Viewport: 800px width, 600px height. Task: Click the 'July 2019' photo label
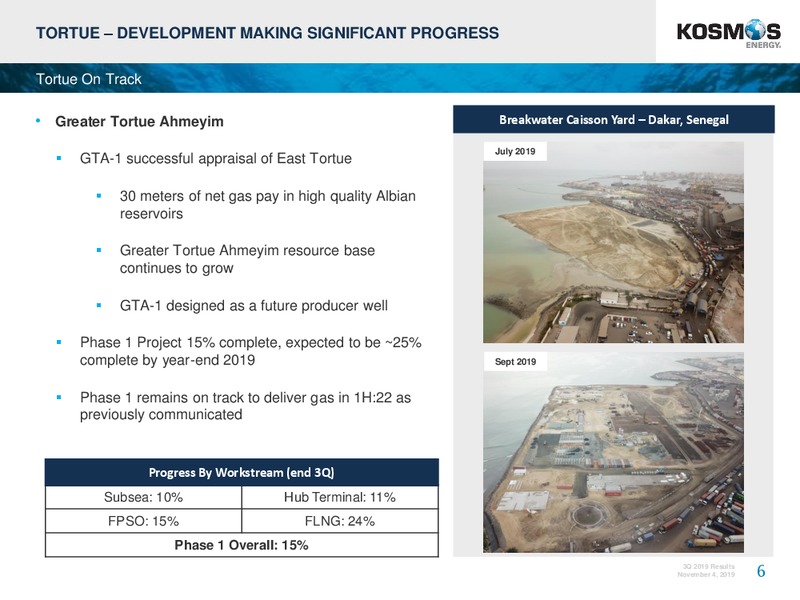click(x=515, y=151)
